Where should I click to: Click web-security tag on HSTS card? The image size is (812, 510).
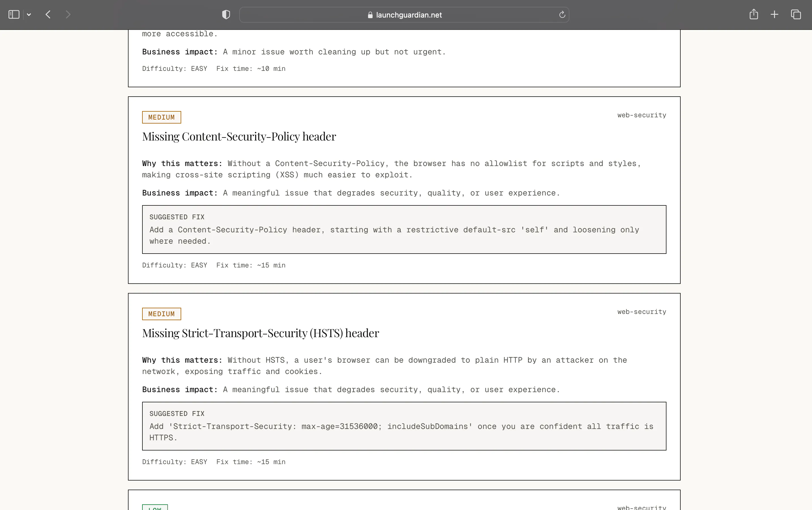(x=642, y=312)
